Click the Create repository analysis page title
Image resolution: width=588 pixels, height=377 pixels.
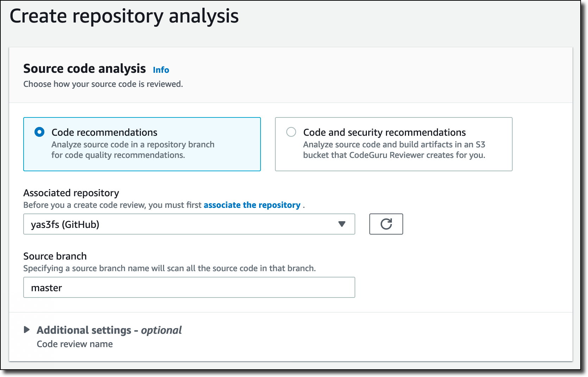(x=124, y=16)
